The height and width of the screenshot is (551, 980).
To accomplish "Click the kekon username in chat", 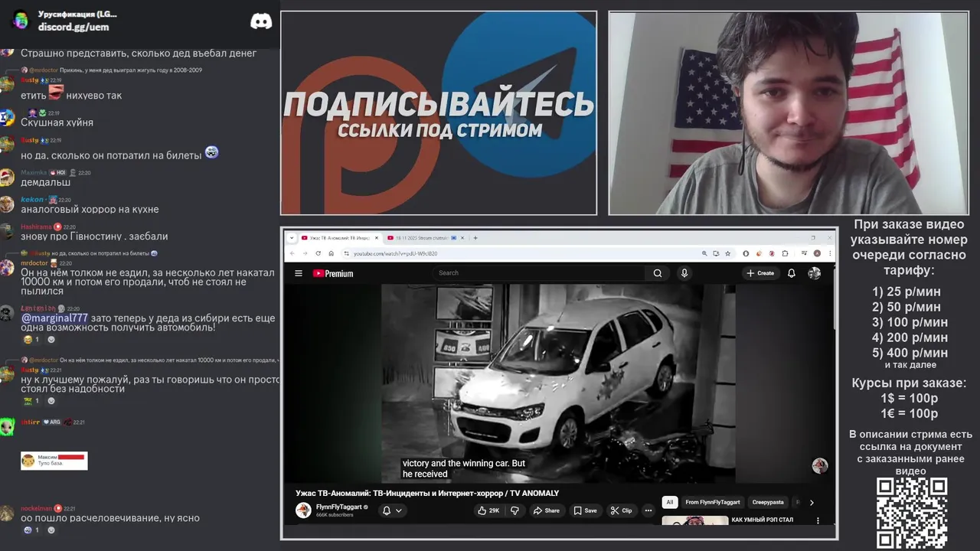I will [32, 200].
